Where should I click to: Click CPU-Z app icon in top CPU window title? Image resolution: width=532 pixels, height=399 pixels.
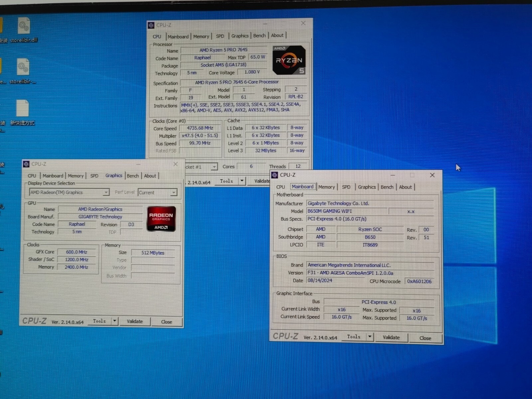151,25
